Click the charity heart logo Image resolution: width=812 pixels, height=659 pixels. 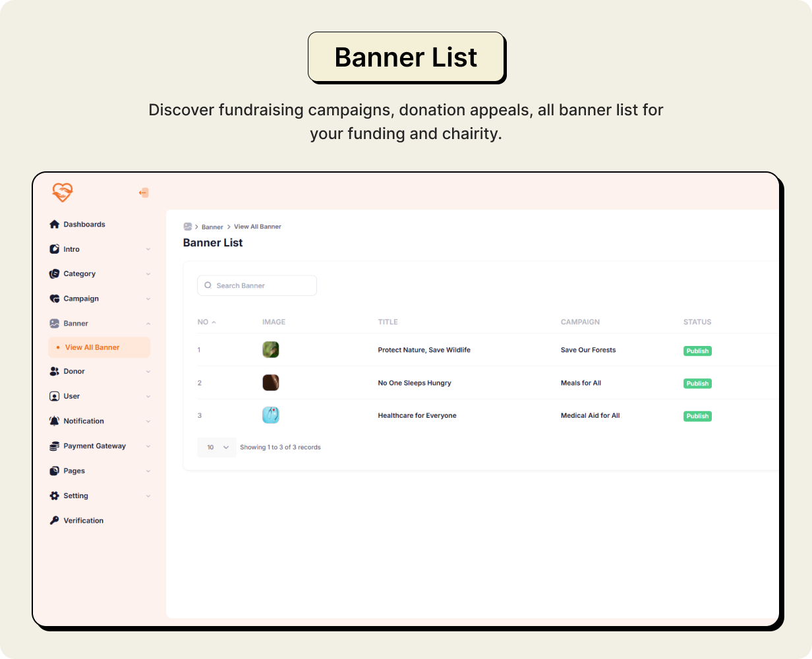click(x=62, y=192)
